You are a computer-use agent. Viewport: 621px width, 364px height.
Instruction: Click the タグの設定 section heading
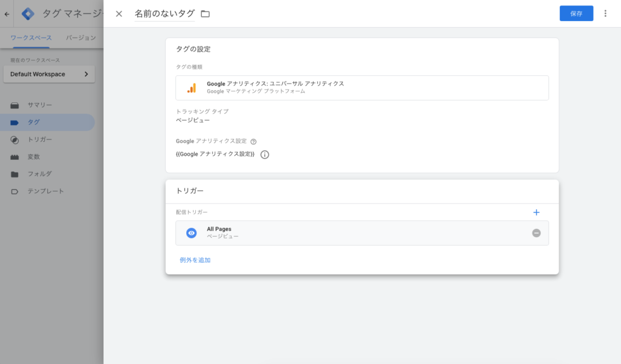pyautogui.click(x=193, y=49)
